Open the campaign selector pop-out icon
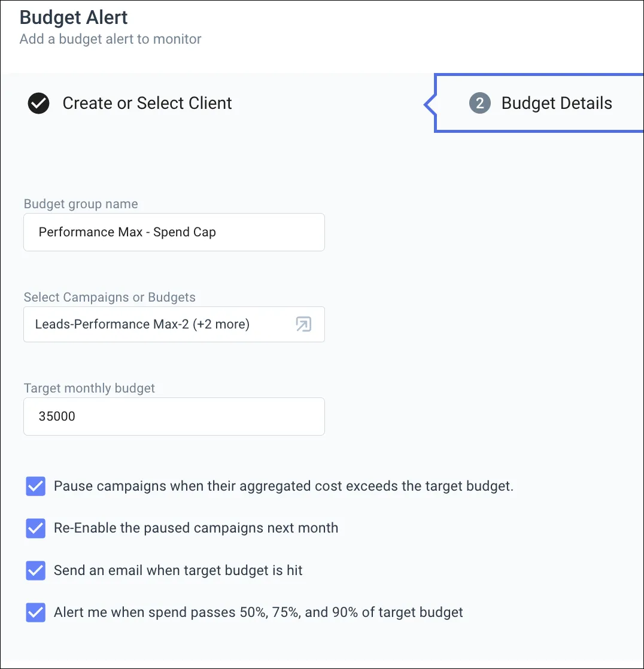 pos(304,324)
